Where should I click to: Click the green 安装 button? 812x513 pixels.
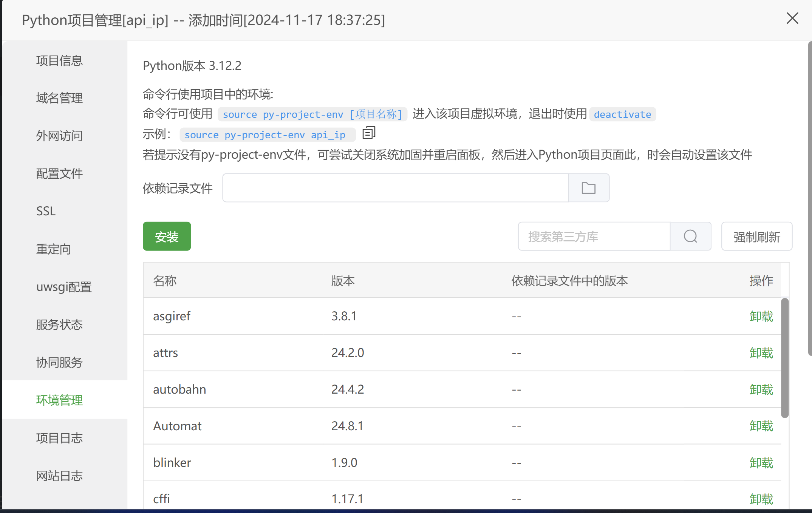coord(167,236)
